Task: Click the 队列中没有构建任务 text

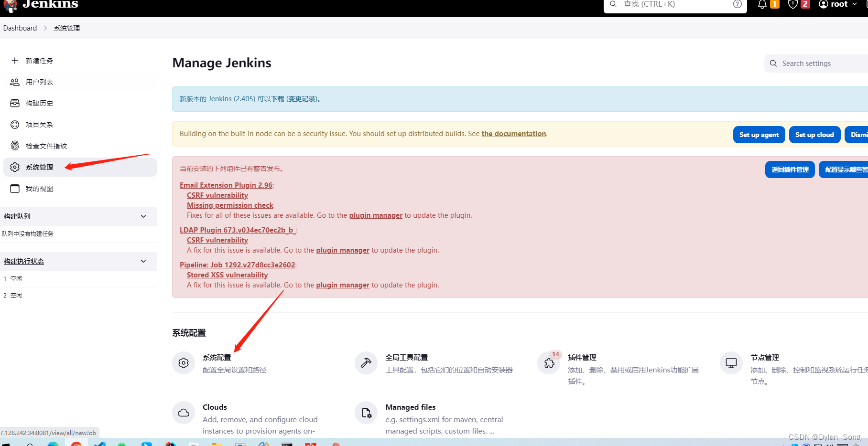Action: point(28,234)
